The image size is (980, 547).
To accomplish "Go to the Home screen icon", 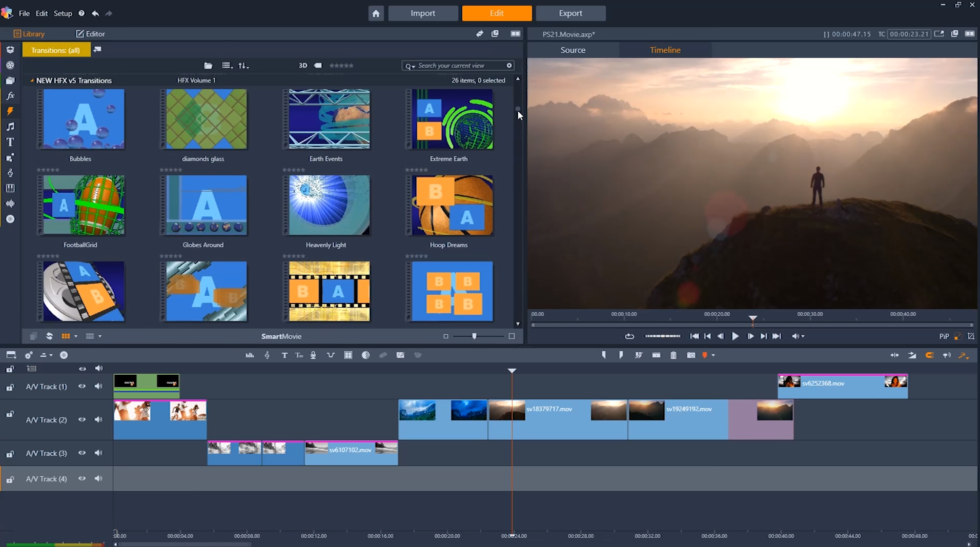I will click(x=376, y=13).
